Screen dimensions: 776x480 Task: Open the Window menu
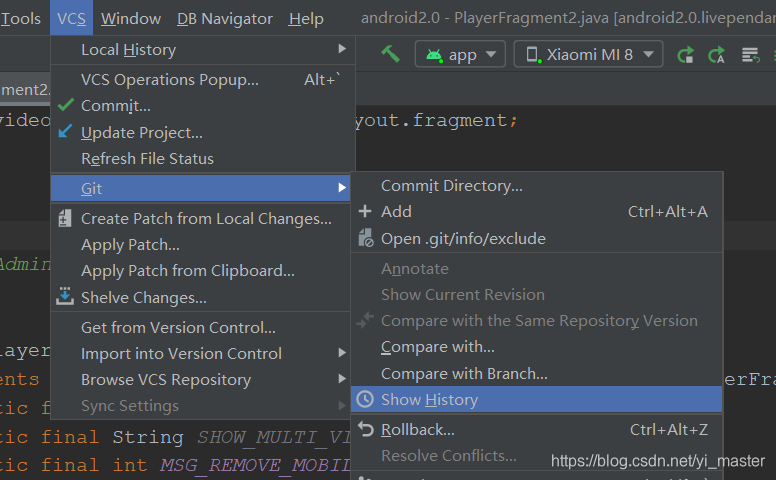pos(131,18)
